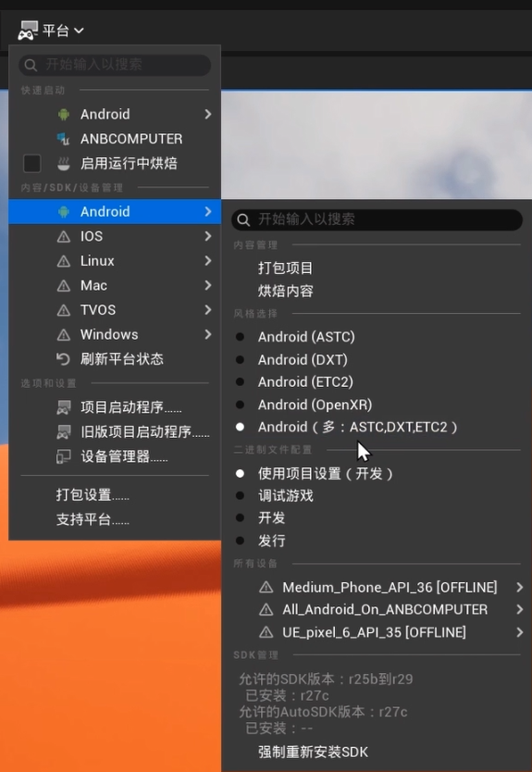
Task: Toggle the 启用运行中烘焙 checkbox
Action: [32, 164]
